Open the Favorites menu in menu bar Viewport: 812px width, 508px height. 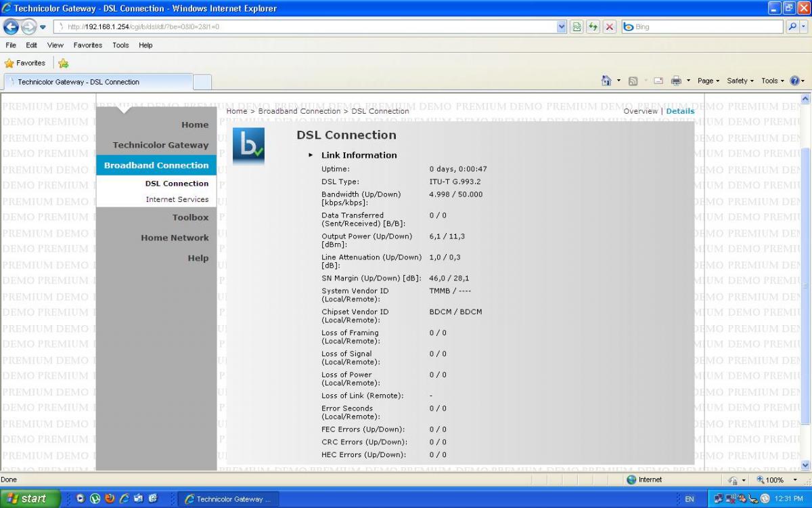click(88, 45)
